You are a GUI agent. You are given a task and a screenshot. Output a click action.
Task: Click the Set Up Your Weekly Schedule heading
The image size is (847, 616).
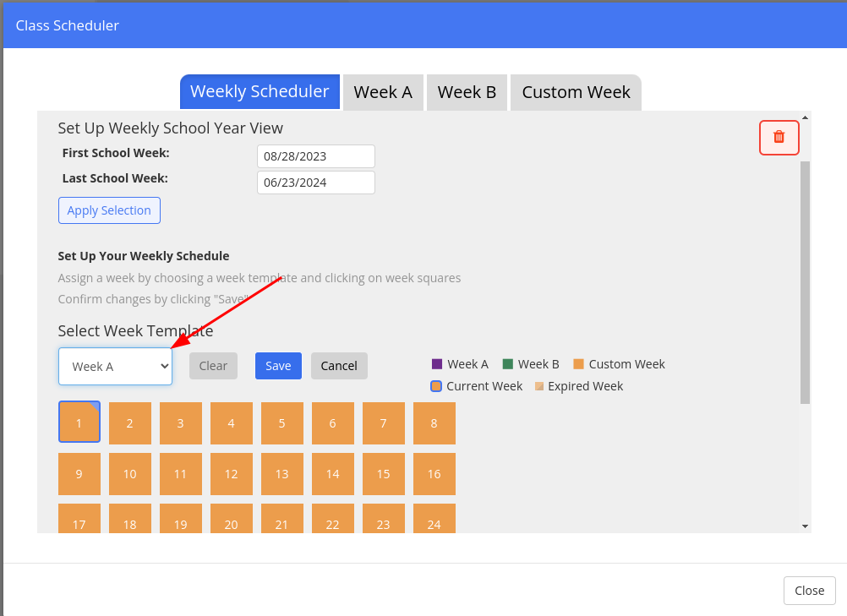pyautogui.click(x=144, y=256)
